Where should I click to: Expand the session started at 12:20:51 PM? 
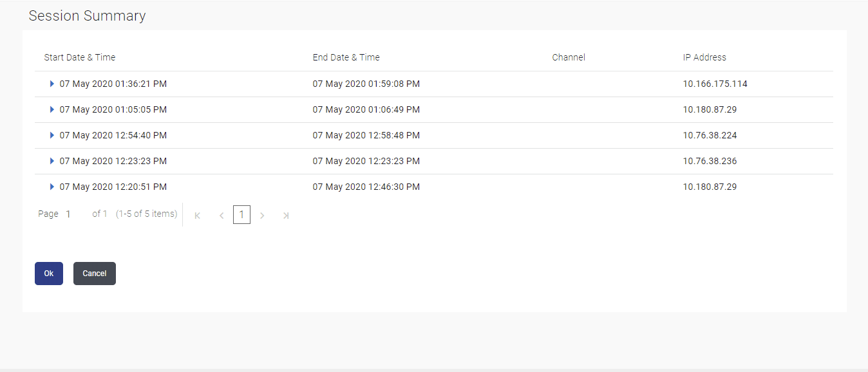click(x=52, y=187)
